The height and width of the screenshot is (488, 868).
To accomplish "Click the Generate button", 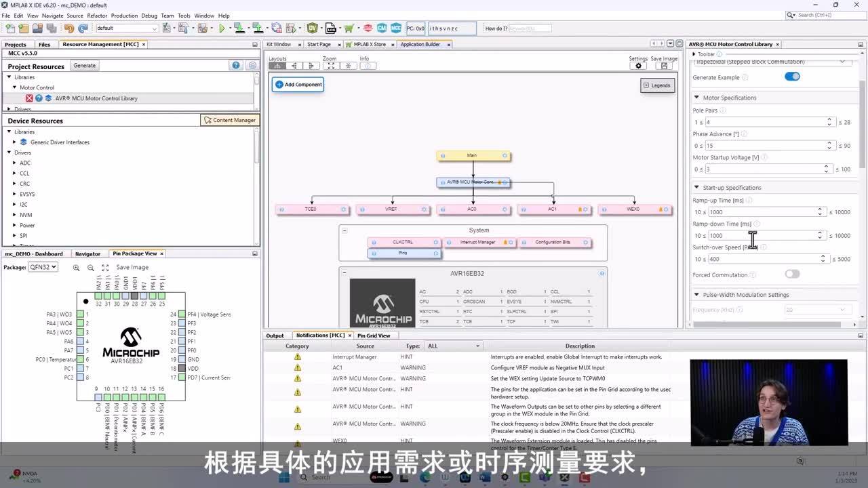I will [x=85, y=66].
